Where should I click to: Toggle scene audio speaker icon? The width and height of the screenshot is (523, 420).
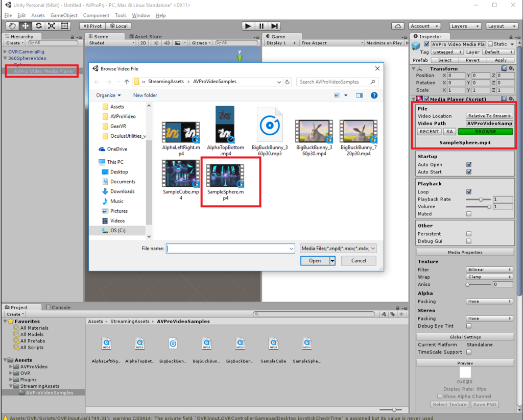coord(167,43)
